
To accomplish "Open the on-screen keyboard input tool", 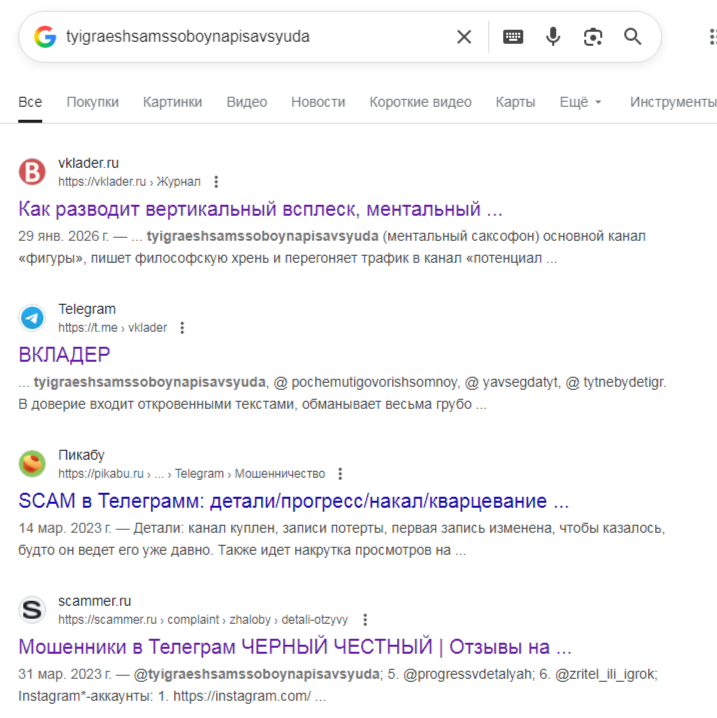I will click(x=513, y=37).
